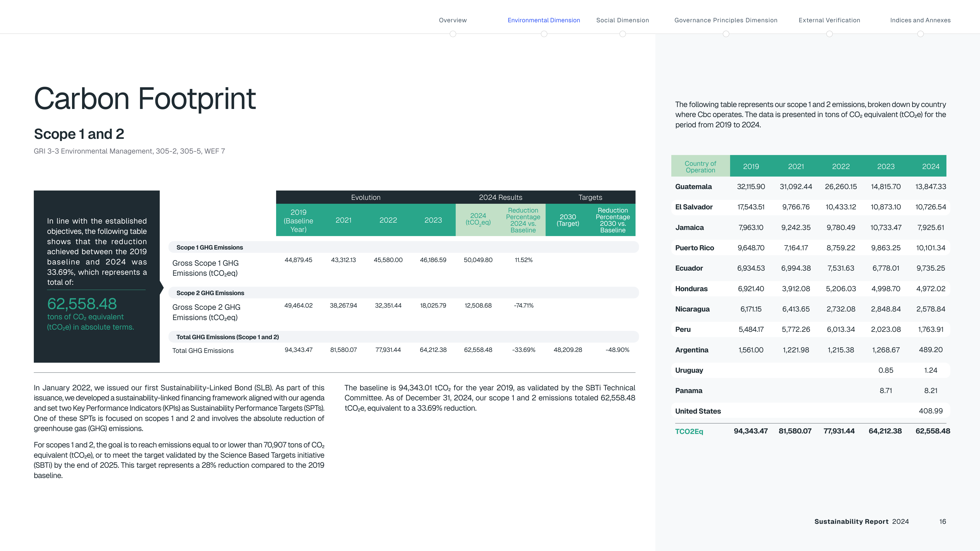Screen dimensions: 980x551
Task: Click the Carbon Footprint heading
Action: point(145,99)
